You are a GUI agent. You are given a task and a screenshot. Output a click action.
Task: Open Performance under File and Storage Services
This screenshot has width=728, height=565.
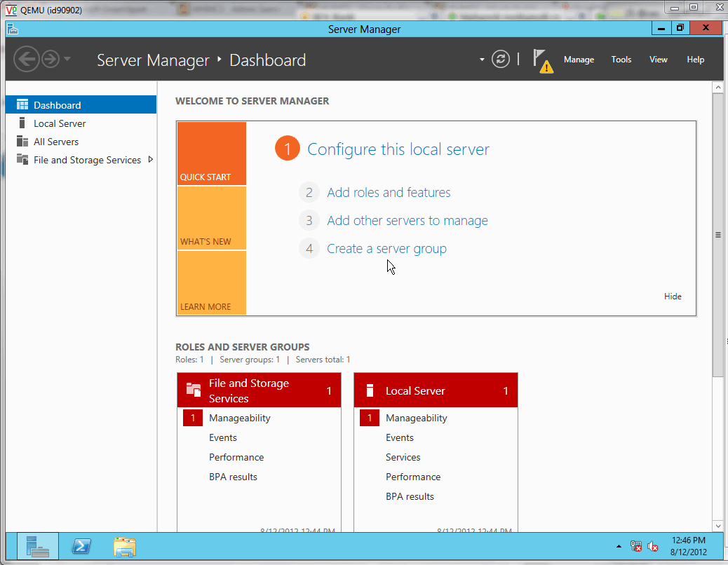point(236,457)
